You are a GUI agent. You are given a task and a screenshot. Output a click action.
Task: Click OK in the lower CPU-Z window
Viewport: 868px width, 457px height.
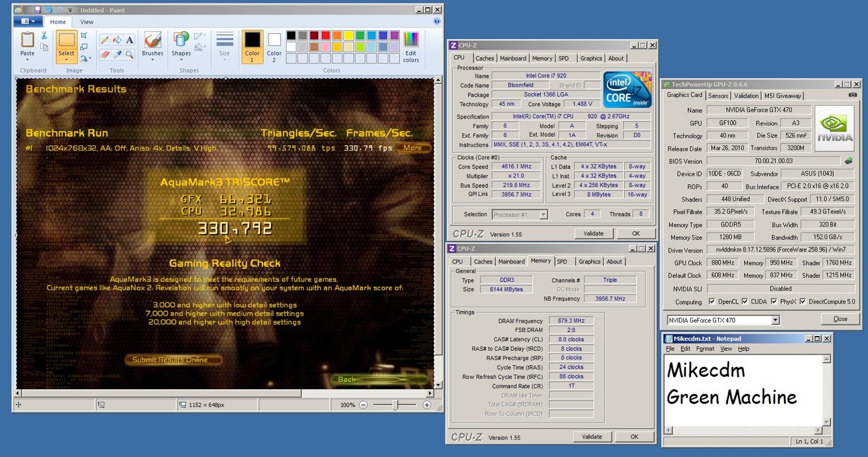tap(634, 437)
